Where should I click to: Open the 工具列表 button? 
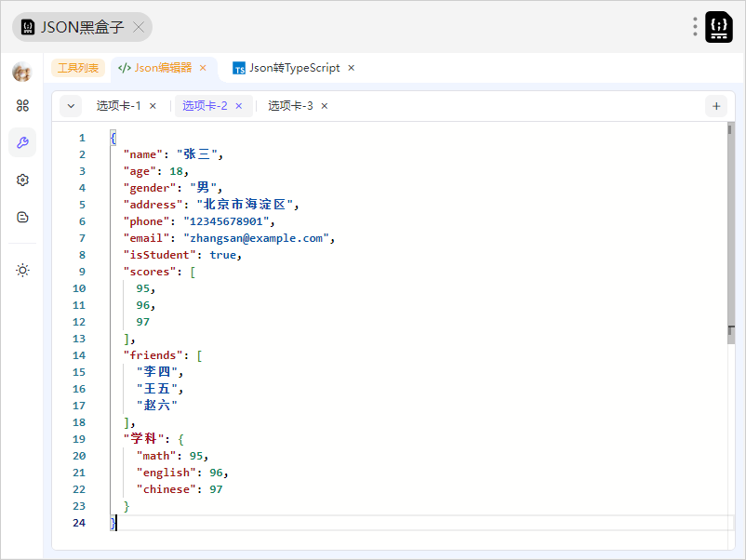(78, 68)
